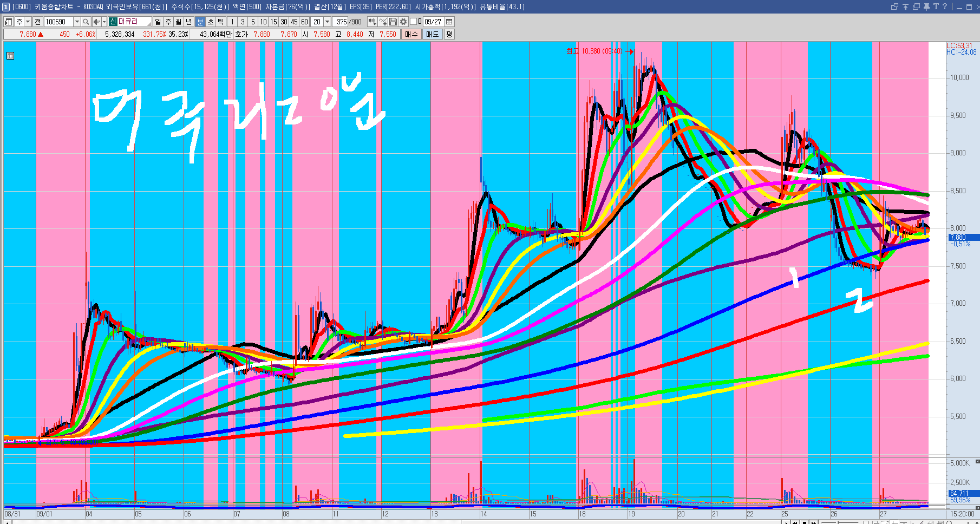Open chart settings gear icon
This screenshot has width=980, height=524.
(403, 22)
